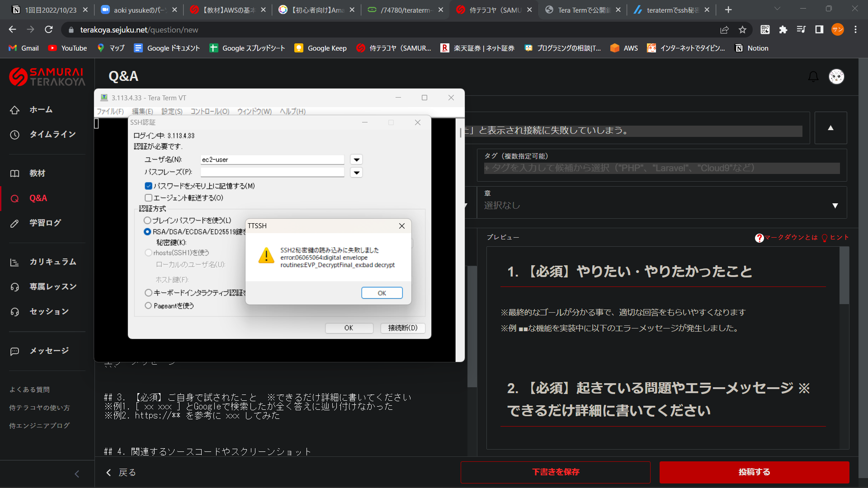The image size is (868, 488).
Task: Enable エージェント転送する checkbox
Action: pos(148,198)
